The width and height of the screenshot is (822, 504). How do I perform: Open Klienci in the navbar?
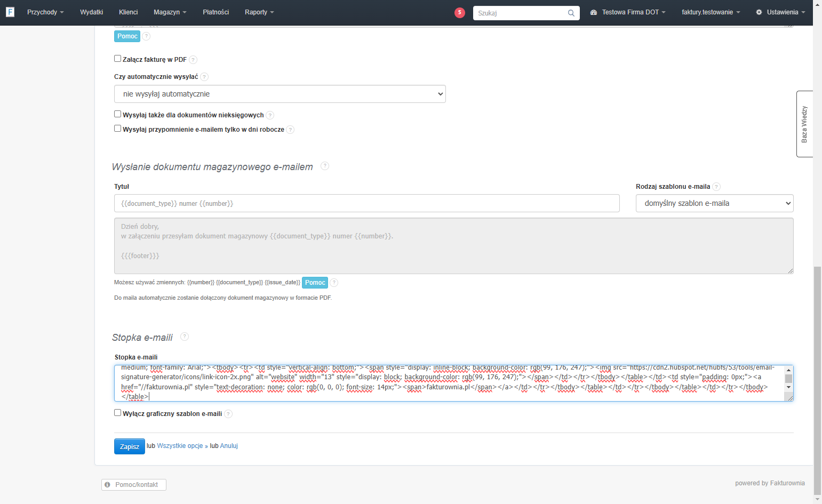(128, 12)
